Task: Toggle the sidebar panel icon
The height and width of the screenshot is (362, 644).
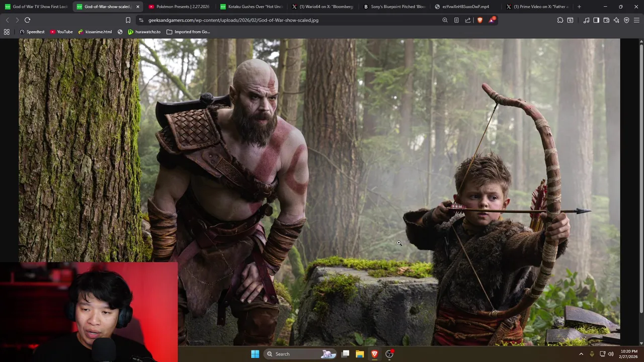Action: 596,20
